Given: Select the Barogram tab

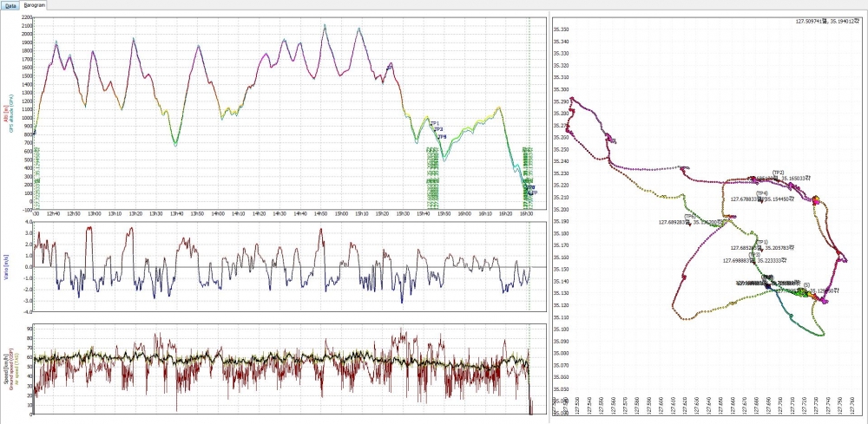Looking at the screenshot, I should click(x=35, y=4).
